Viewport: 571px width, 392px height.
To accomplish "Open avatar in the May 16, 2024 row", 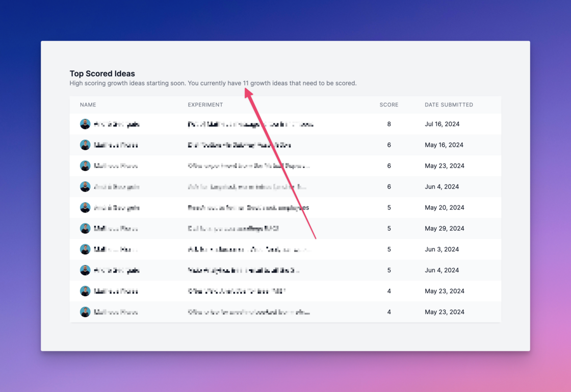I will pos(85,145).
